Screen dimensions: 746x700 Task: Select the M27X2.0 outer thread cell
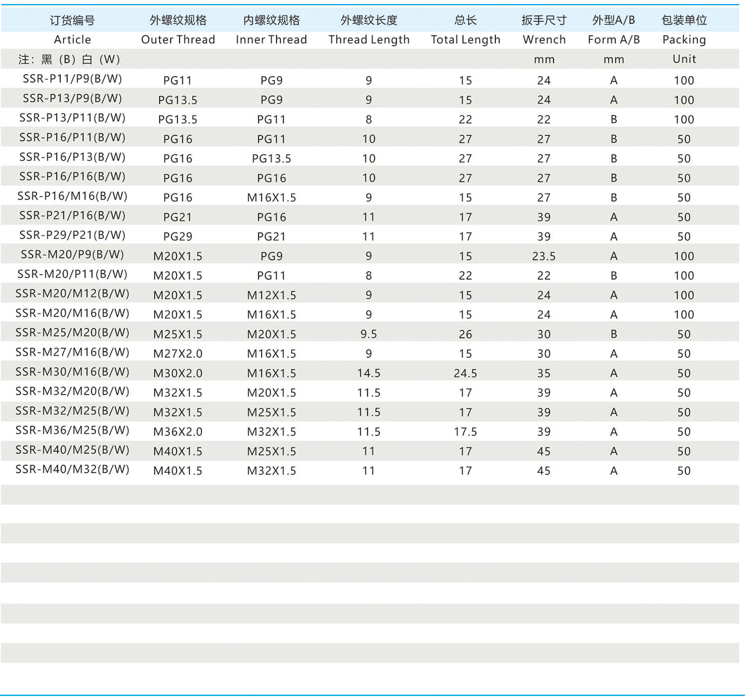point(178,354)
